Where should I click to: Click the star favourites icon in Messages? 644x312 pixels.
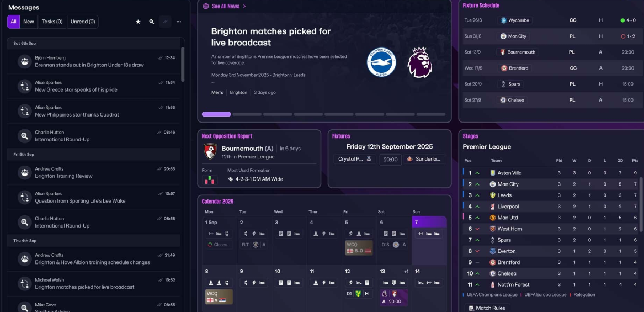pos(138,22)
